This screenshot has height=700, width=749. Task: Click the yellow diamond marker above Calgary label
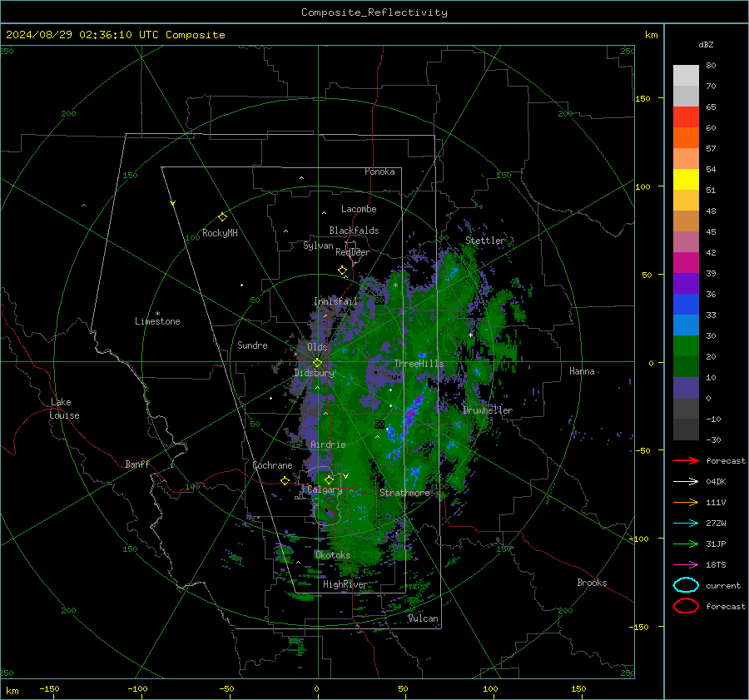(x=329, y=479)
